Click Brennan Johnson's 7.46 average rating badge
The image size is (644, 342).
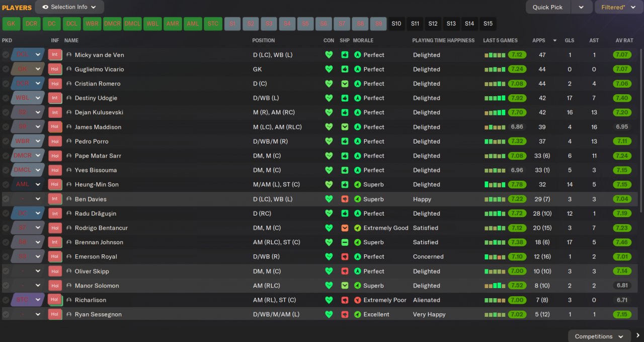point(622,242)
